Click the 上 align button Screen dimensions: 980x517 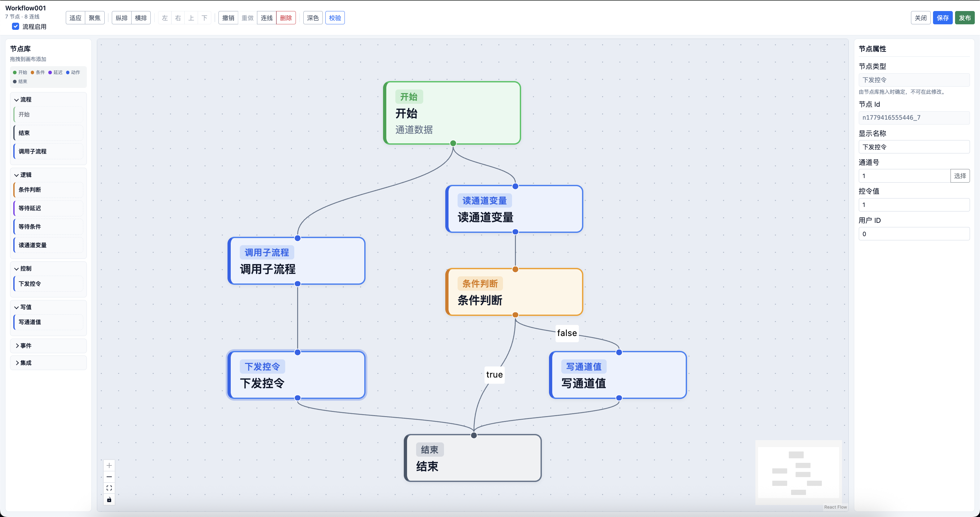click(x=191, y=18)
